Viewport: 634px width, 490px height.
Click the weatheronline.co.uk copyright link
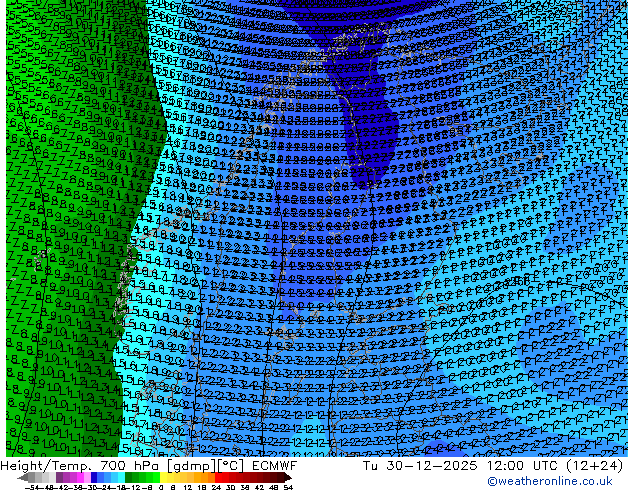point(550,481)
